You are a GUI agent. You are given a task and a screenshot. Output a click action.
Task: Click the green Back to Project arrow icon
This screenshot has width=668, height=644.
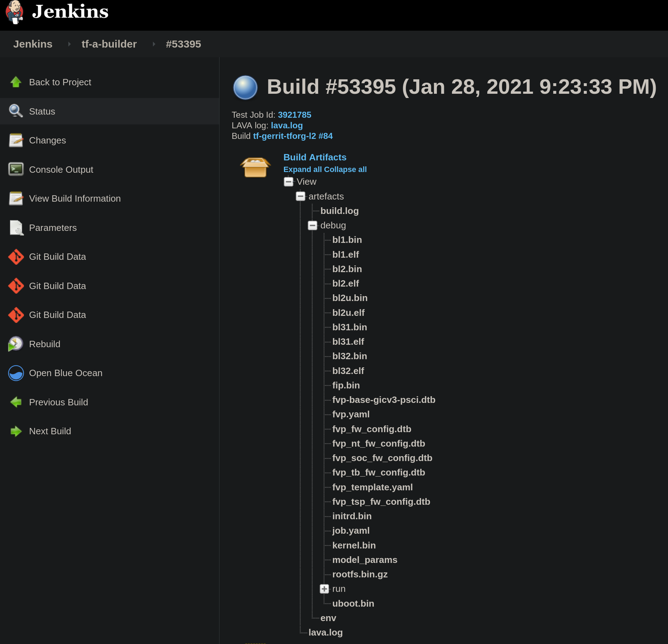pos(16,82)
